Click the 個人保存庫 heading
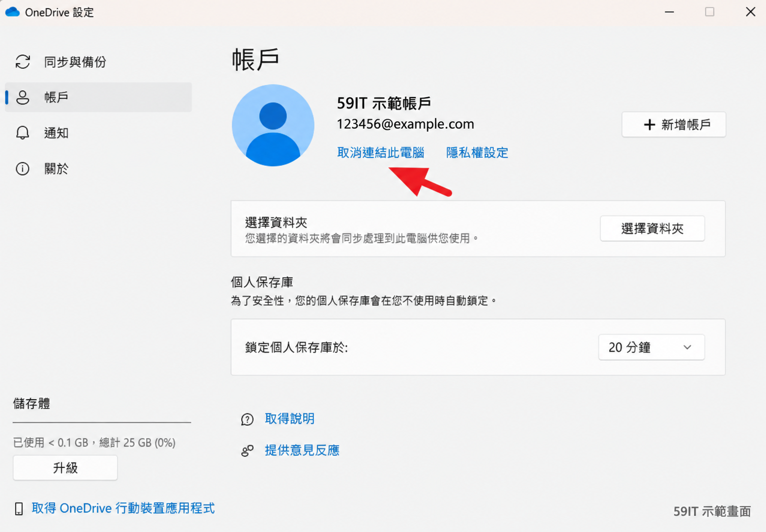Image resolution: width=766 pixels, height=532 pixels. 262,282
